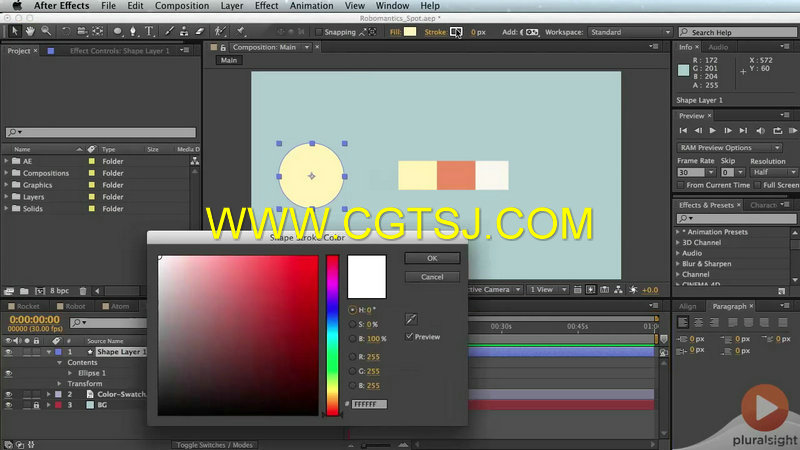This screenshot has height=450, width=800.
Task: Step to next frame in Preview panel
Action: [728, 131]
